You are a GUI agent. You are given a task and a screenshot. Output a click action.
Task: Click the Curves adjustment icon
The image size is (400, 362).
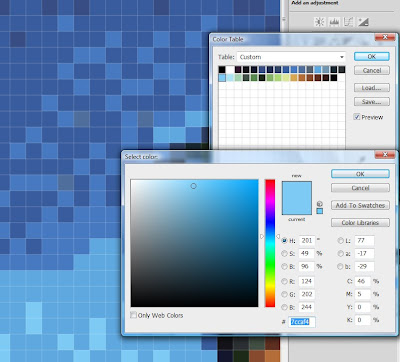(x=348, y=22)
